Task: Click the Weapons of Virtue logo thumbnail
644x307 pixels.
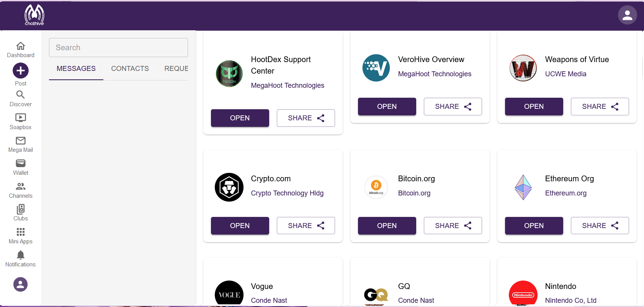Action: click(x=523, y=68)
